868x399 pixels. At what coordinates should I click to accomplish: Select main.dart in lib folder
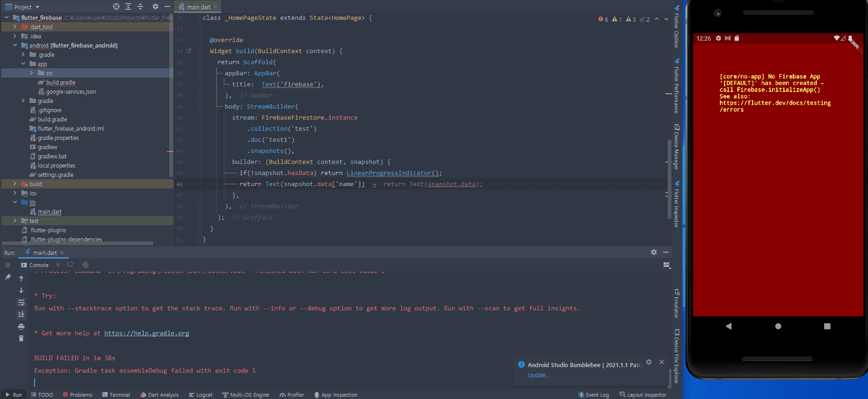coord(49,212)
